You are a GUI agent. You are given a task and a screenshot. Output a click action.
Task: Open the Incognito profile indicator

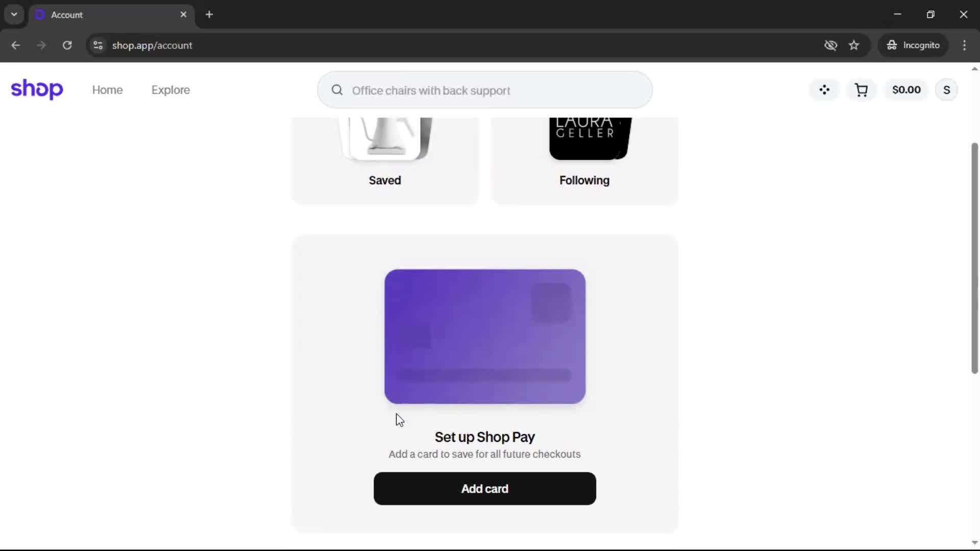[913, 45]
